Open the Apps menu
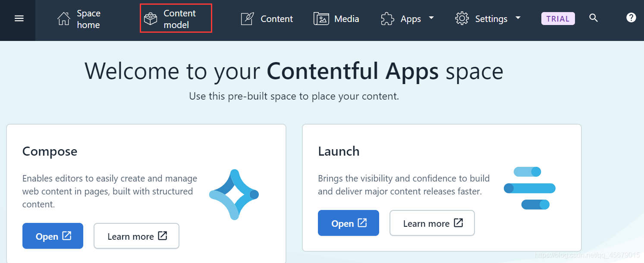Image resolution: width=644 pixels, height=263 pixels. coord(407,19)
